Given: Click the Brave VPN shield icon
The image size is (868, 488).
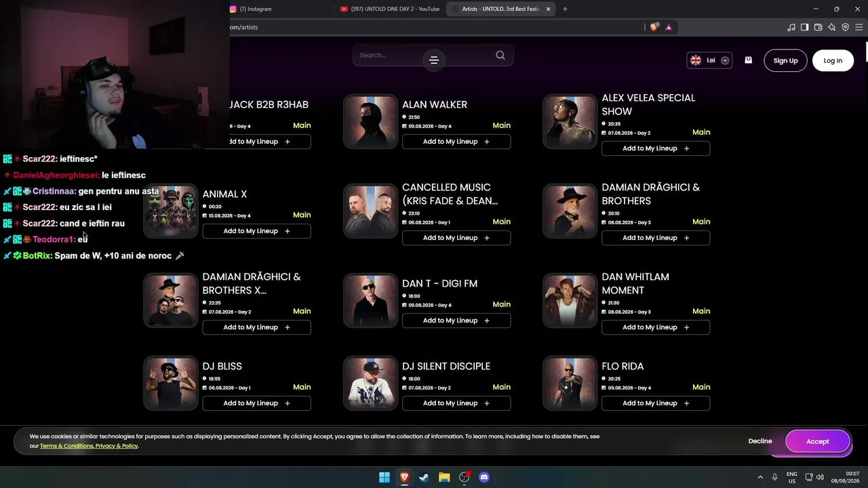Looking at the screenshot, I should [x=846, y=27].
